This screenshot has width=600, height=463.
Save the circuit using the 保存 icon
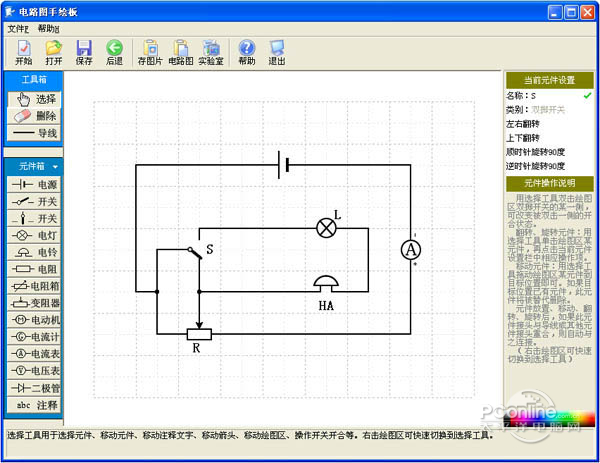click(84, 52)
